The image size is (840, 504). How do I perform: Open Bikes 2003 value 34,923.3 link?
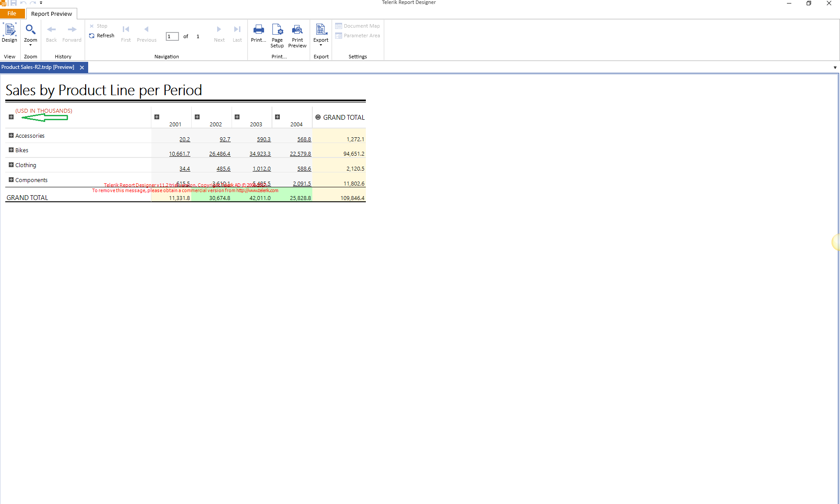(260, 154)
